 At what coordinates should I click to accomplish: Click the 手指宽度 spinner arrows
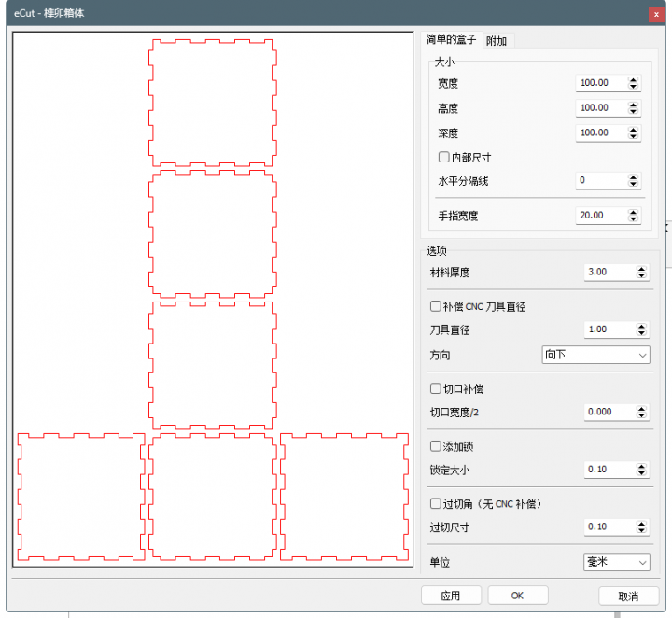coord(634,216)
